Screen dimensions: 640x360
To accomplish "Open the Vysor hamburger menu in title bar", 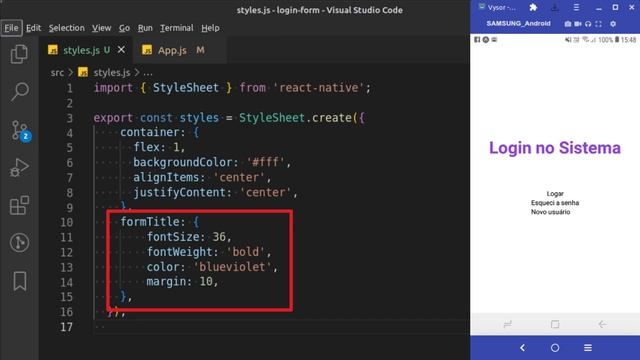I will point(576,7).
